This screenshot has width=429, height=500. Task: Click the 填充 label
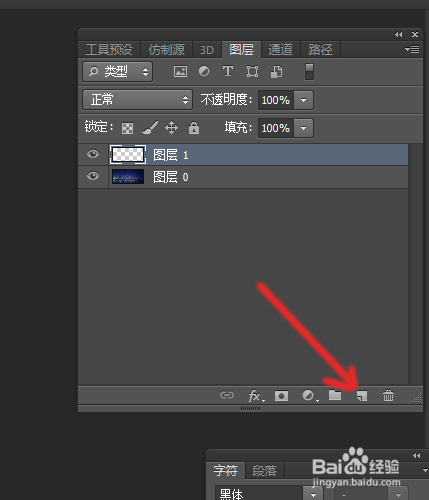[x=237, y=127]
